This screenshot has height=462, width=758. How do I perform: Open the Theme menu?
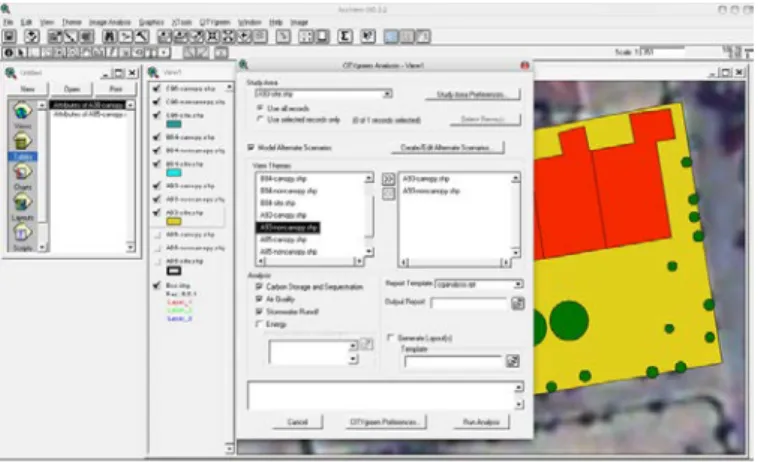72,22
